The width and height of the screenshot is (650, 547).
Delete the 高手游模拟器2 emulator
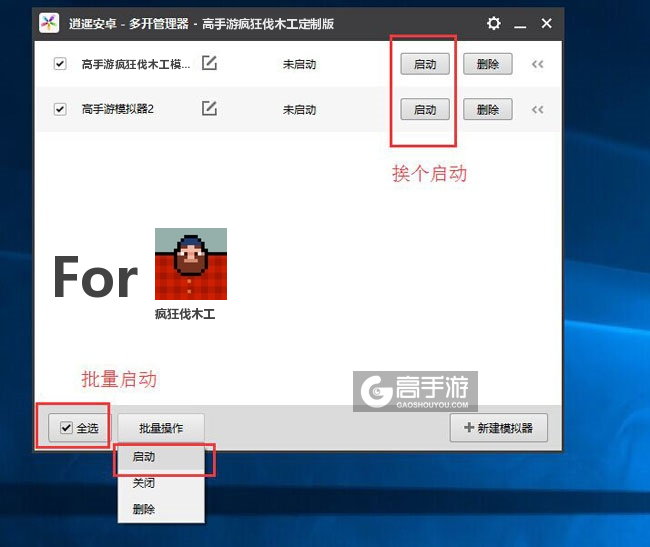pos(488,109)
